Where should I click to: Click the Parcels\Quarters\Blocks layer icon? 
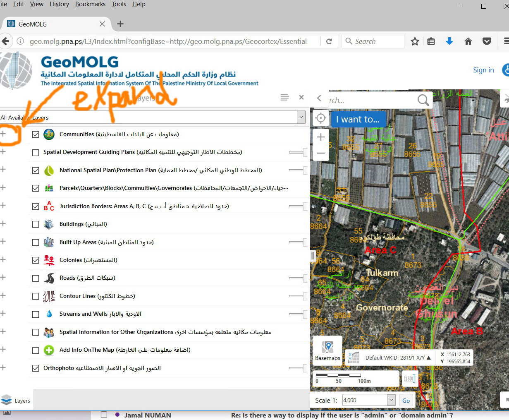click(x=49, y=188)
